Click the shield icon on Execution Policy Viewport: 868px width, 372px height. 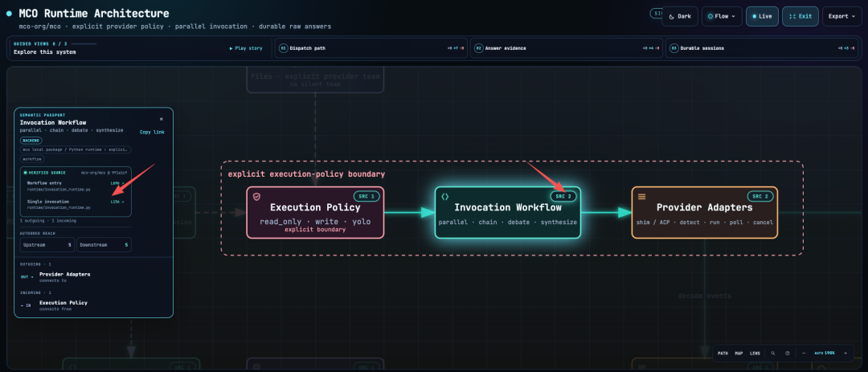[257, 197]
